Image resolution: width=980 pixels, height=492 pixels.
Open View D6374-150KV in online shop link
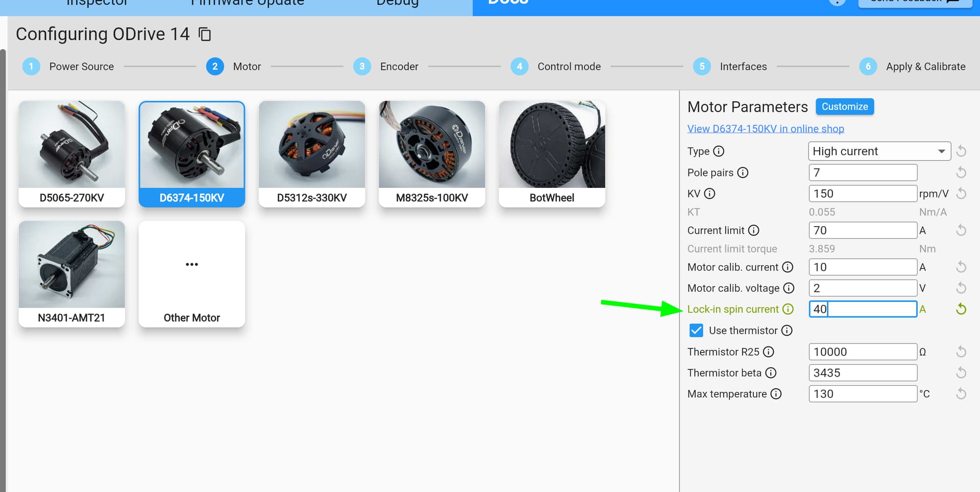[x=765, y=129]
